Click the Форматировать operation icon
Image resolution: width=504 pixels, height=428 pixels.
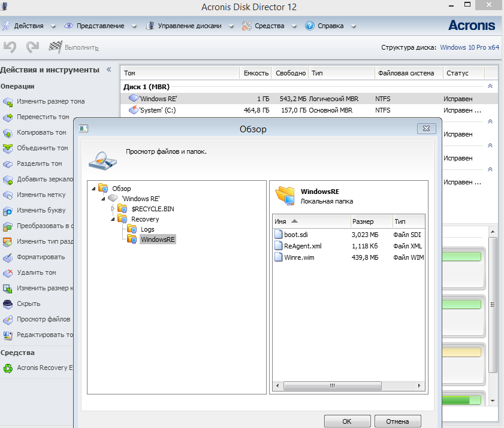coord(8,257)
